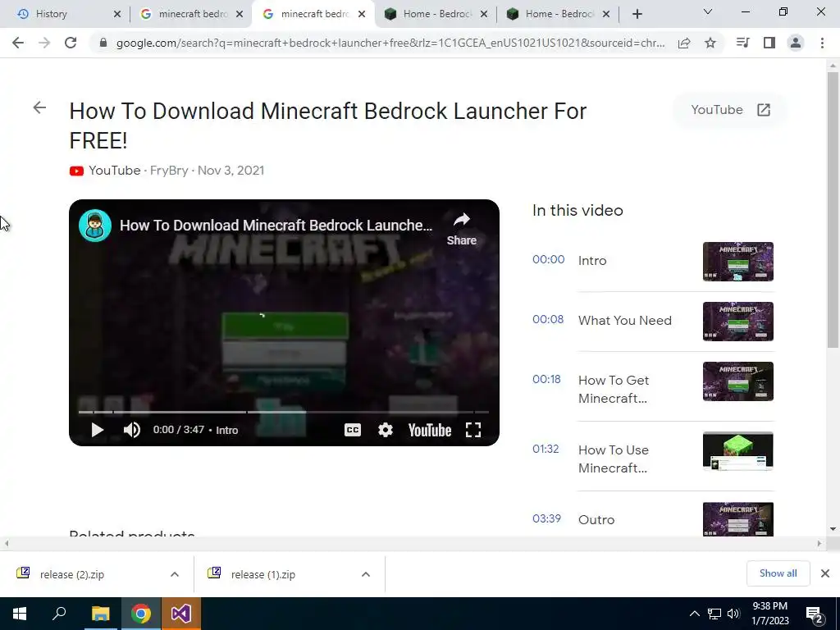This screenshot has height=630, width=840.
Task: Click the Share arrow in video player
Action: click(461, 229)
